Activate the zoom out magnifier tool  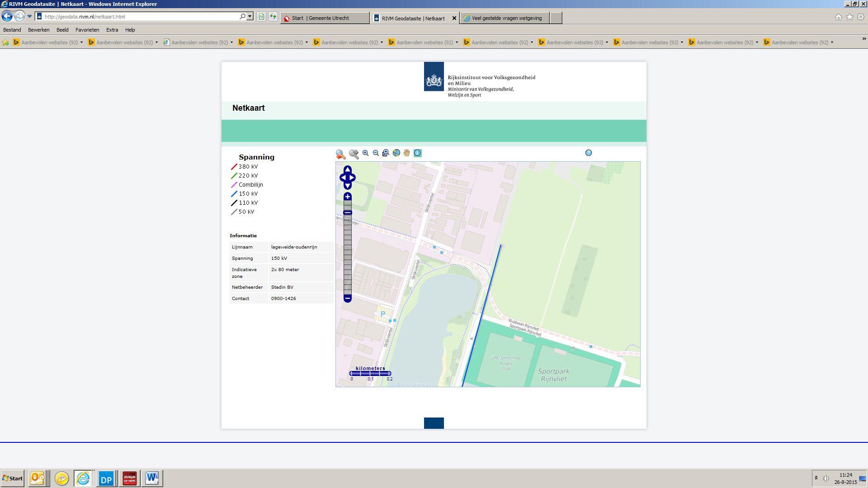(376, 153)
